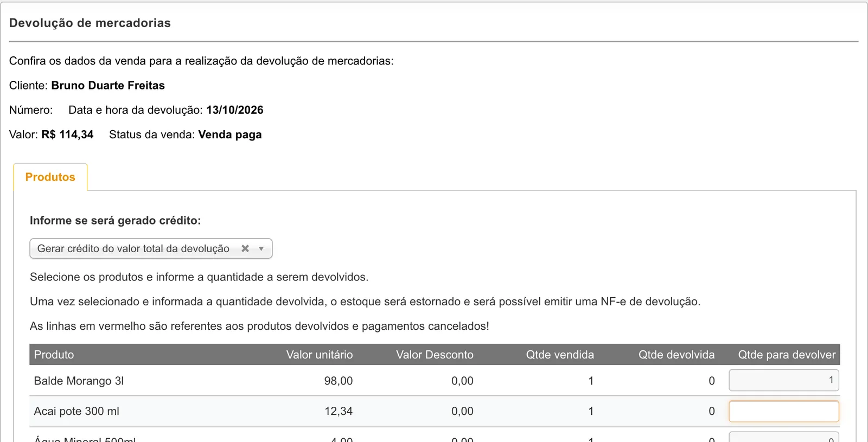This screenshot has height=442, width=868.
Task: Click the Informe se será gerado crédito label
Action: coord(115,220)
